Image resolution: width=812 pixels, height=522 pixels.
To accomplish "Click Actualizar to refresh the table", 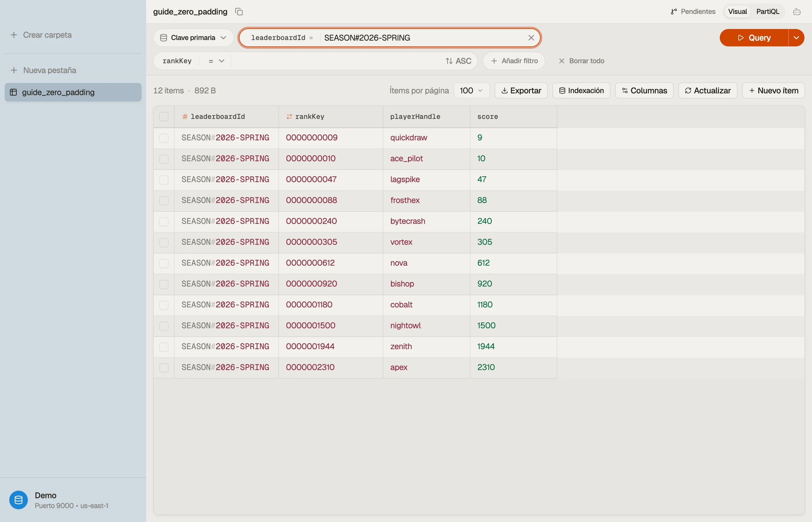I will point(708,90).
